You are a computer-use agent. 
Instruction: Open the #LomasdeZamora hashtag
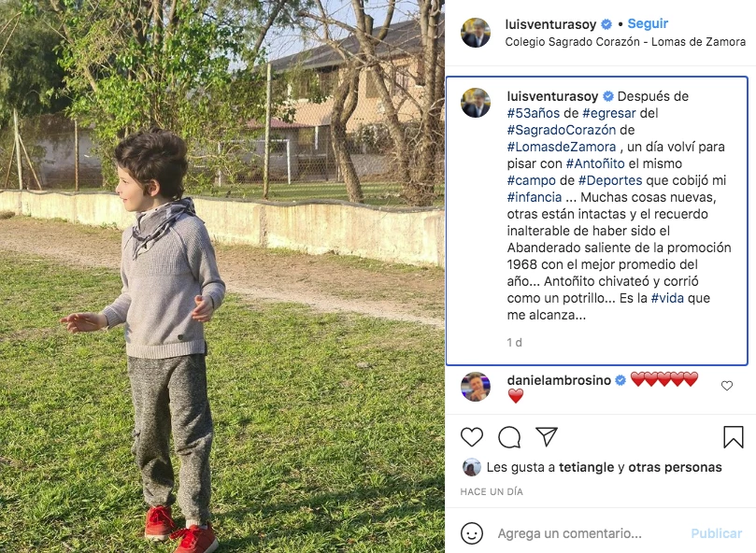(x=562, y=147)
